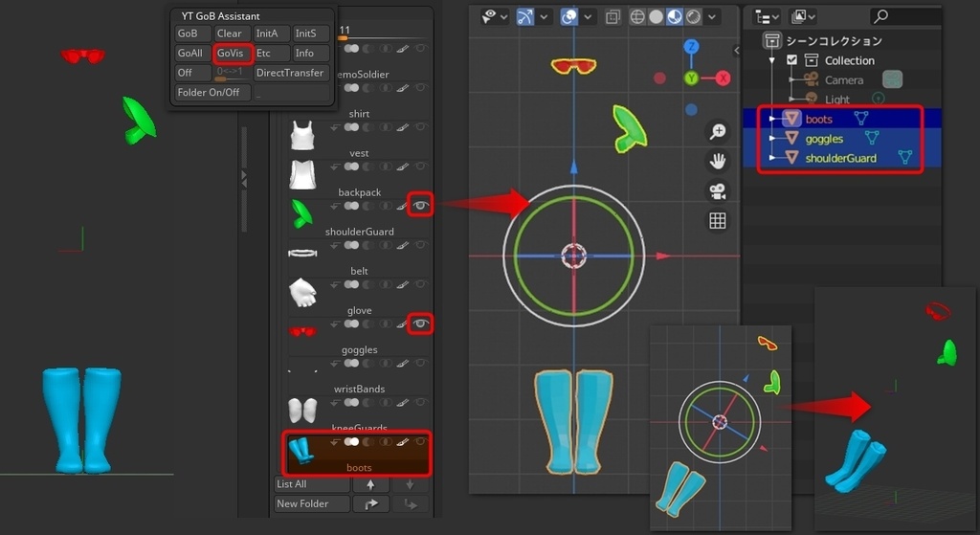Select the glove subtool thumbnail
980x535 pixels.
point(303,293)
